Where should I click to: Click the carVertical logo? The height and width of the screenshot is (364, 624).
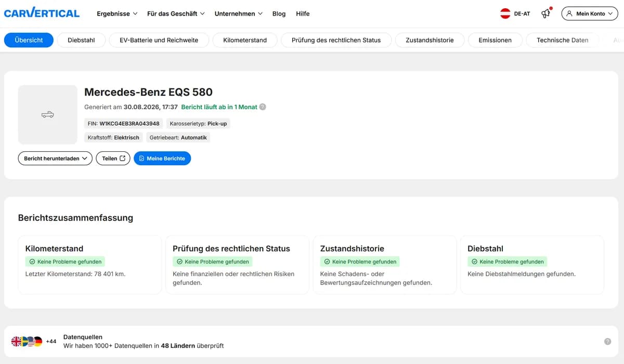coord(42,13)
